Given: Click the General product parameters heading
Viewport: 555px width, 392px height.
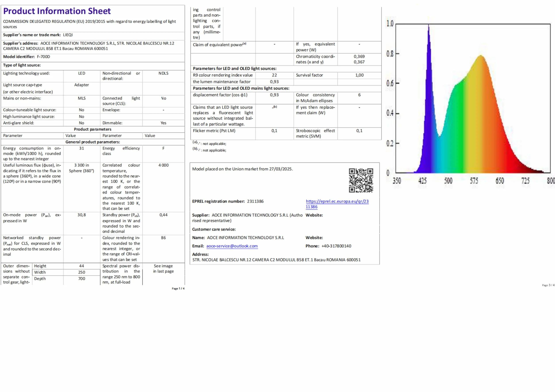Looking at the screenshot, I should coord(93,142).
